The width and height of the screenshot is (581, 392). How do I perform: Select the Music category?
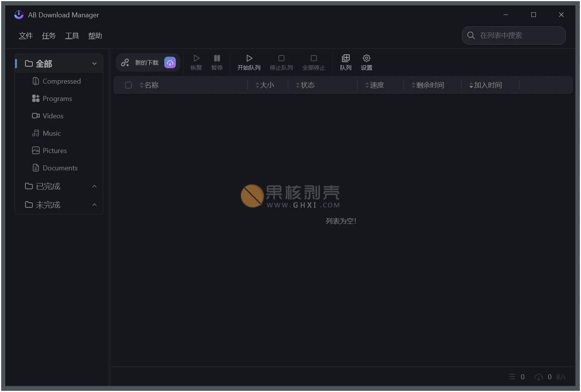(59, 133)
